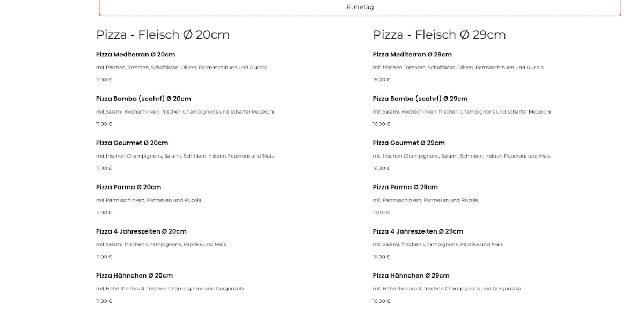644x314 pixels.
Task: Select Pizza Mediterran Ø 20cm title
Action: point(135,55)
